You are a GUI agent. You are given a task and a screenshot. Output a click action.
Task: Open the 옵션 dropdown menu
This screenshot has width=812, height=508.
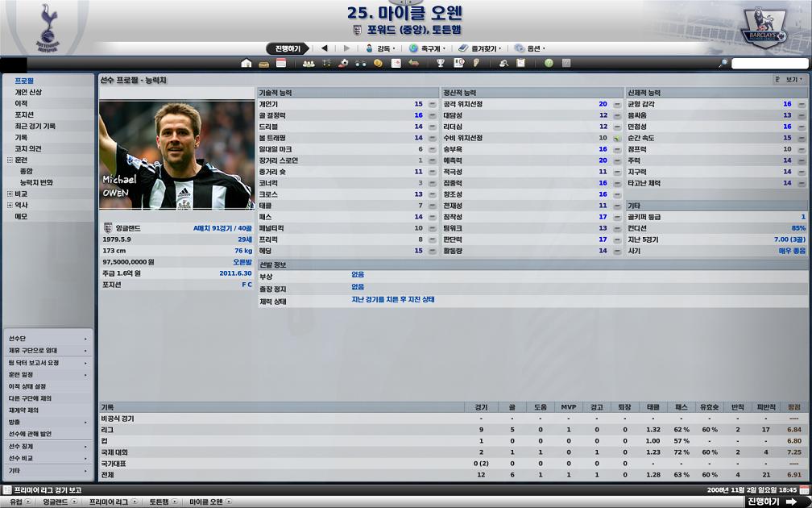pyautogui.click(x=530, y=48)
